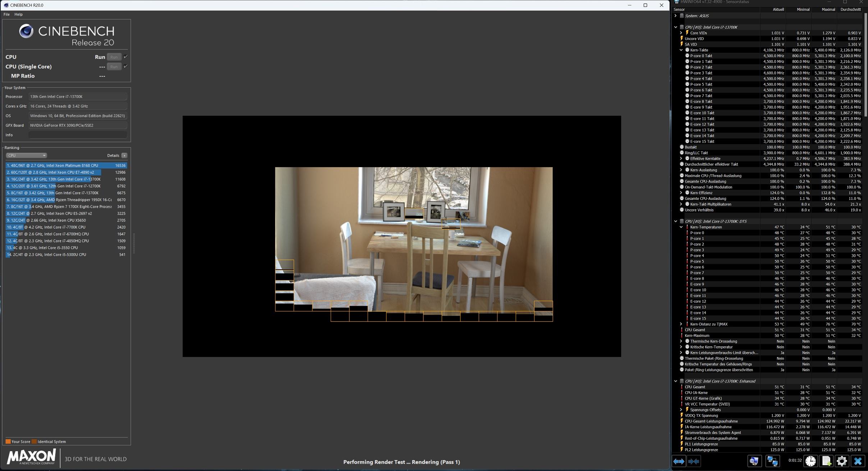Click the clock icon beside P-core 0 Takt

687,56
